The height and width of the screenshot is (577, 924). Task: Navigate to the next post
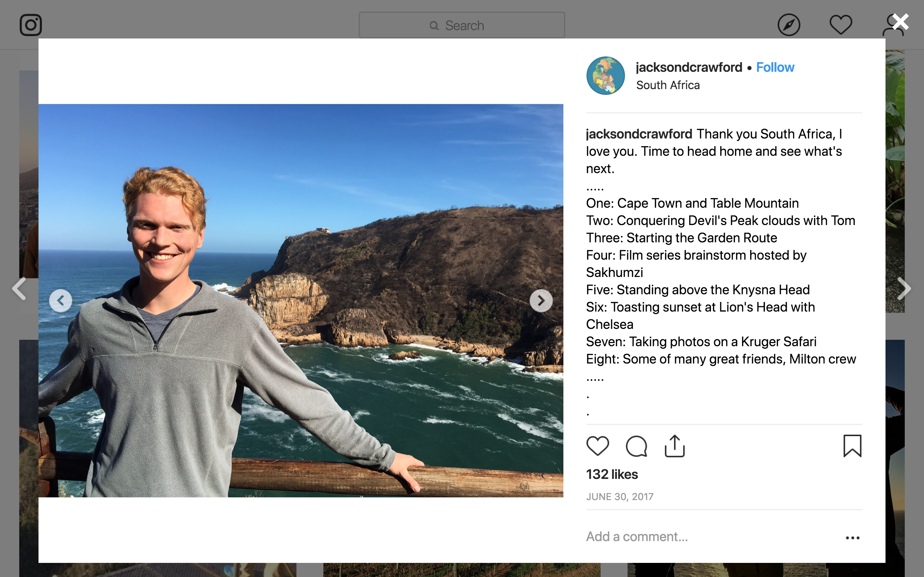(904, 288)
